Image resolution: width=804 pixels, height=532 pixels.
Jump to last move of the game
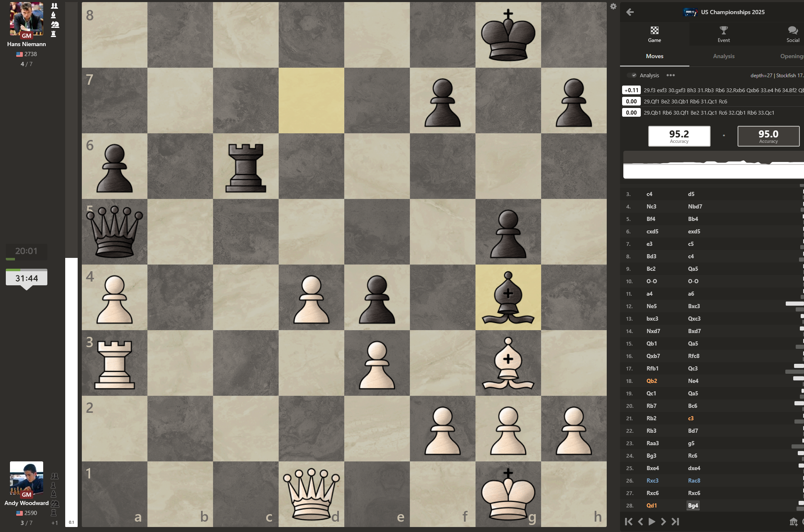(676, 522)
